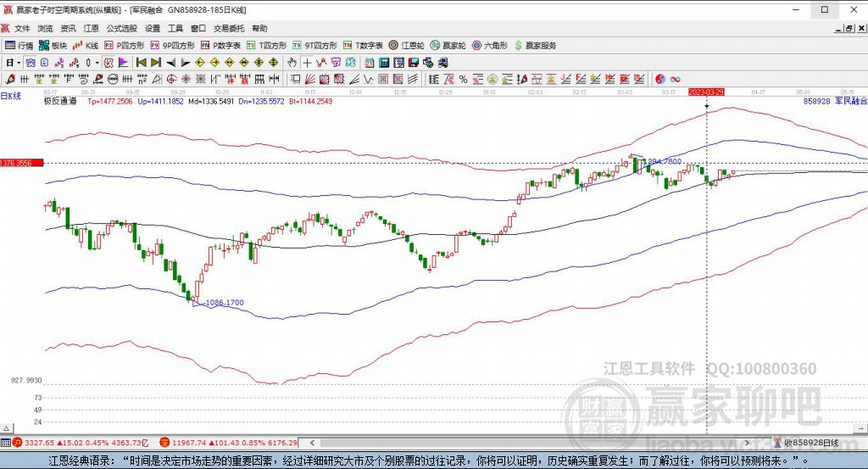Click the 3327.65 index in status bar
Screen dimensions: 868x469
click(39, 443)
